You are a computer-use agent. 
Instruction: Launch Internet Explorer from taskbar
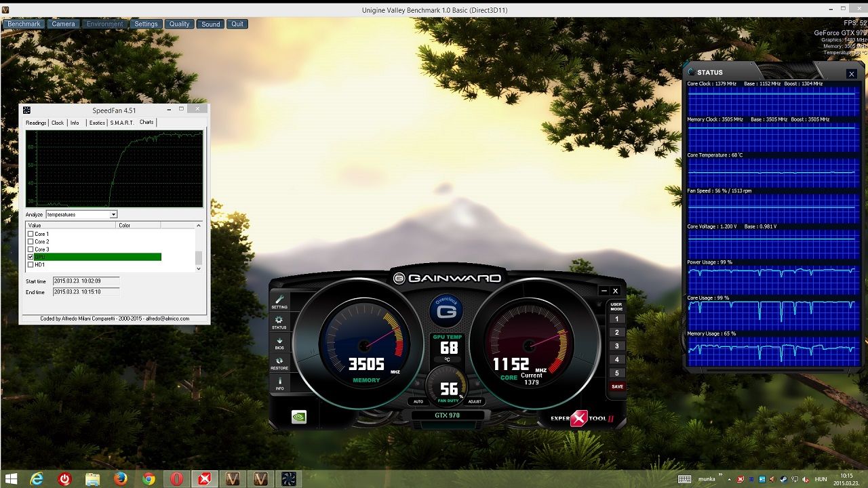pos(37,479)
